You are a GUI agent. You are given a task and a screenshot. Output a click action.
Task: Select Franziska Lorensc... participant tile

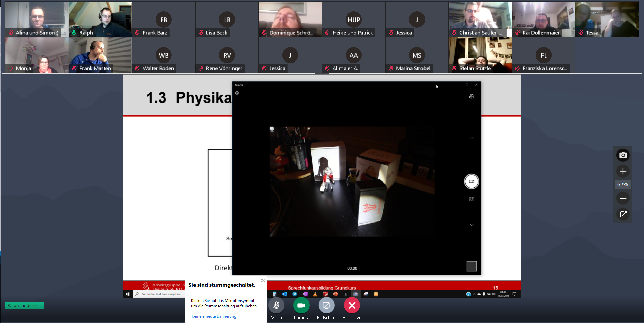544,55
